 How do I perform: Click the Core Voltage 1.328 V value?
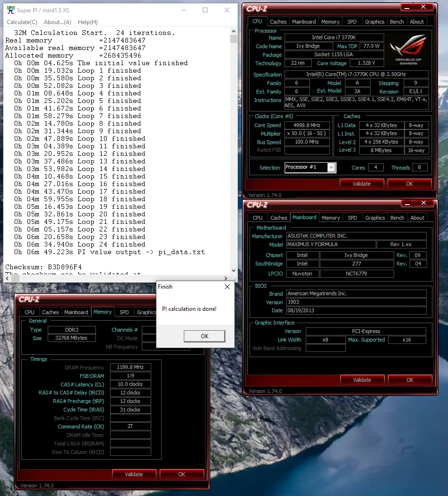[x=366, y=63]
